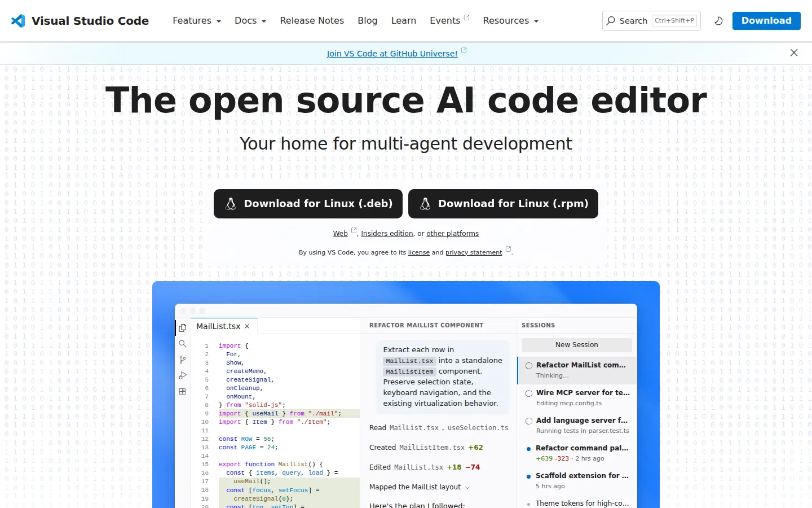Follow the Join VS Code at GitHub Universe link
Viewport: 812px width, 508px height.
[392, 54]
